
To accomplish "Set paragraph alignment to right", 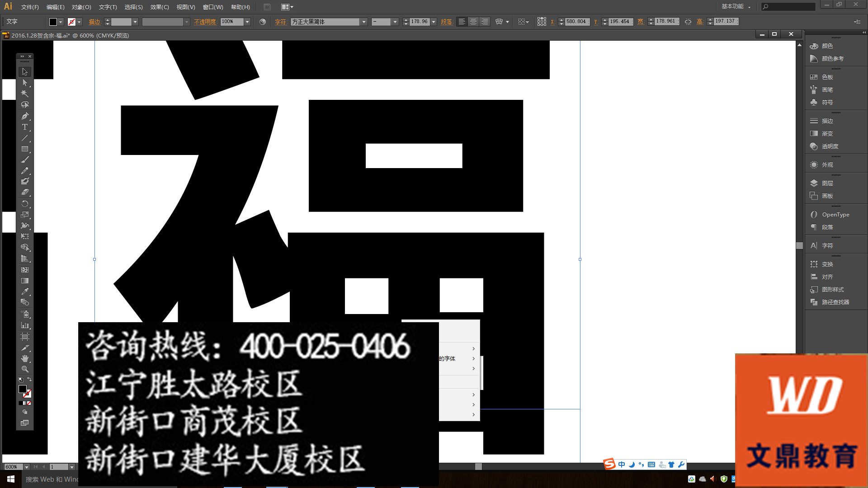I will click(484, 22).
